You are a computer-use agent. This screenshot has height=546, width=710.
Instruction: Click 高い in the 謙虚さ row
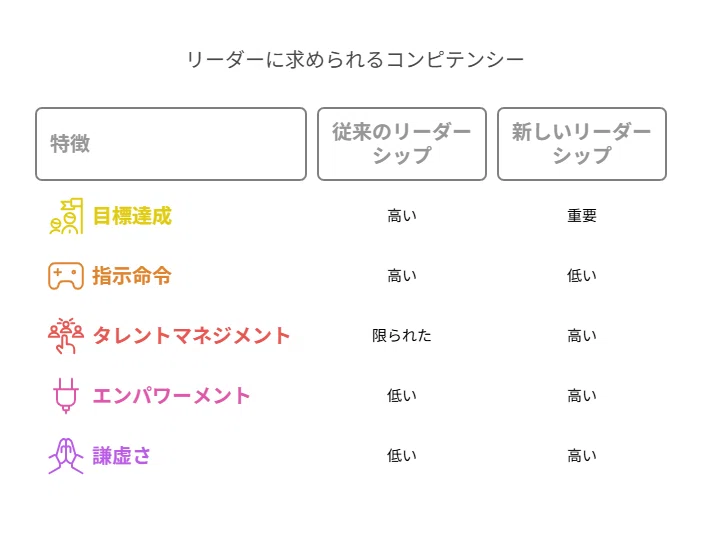582,456
